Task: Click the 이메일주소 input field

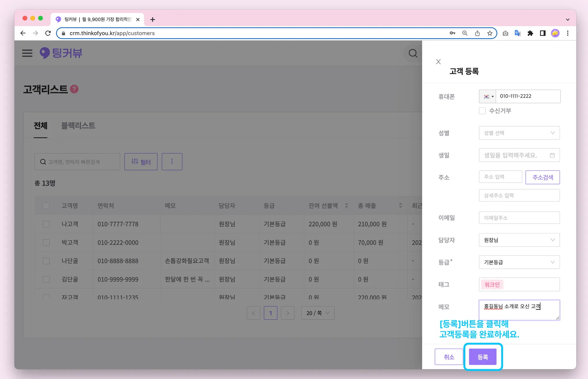Action: click(519, 218)
